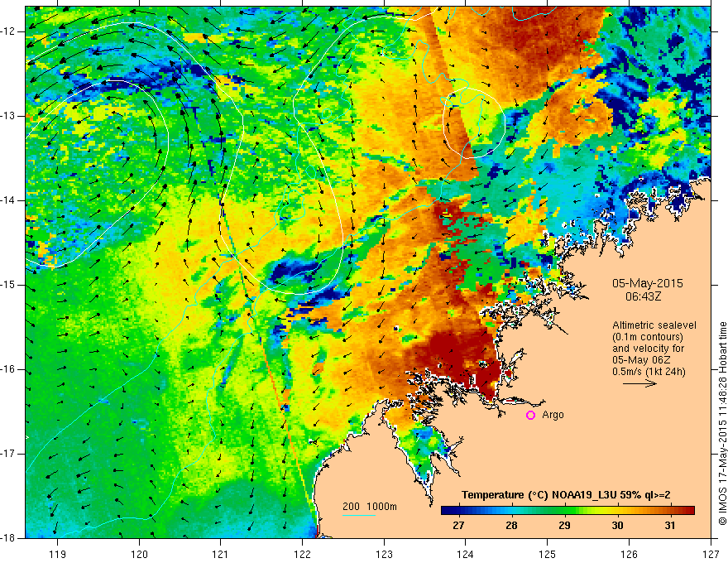Viewport: 728px width, 563px height.
Task: Click the '-16' latitude axis label
Action: point(9,369)
